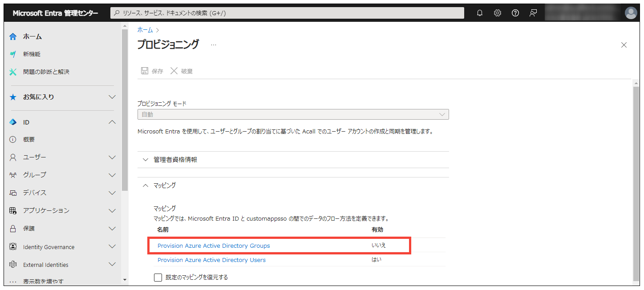Focus the リソース、サービス search box
The image size is (644, 290).
tap(287, 13)
